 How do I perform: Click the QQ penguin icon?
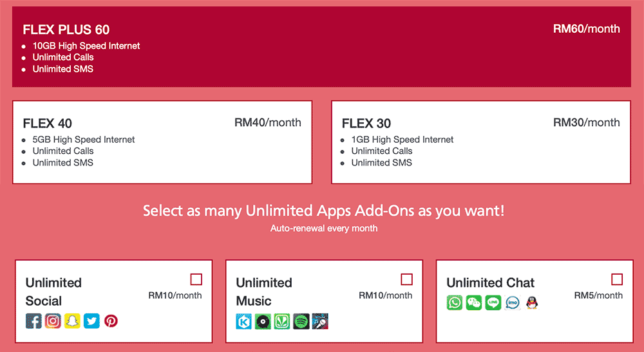[531, 302]
